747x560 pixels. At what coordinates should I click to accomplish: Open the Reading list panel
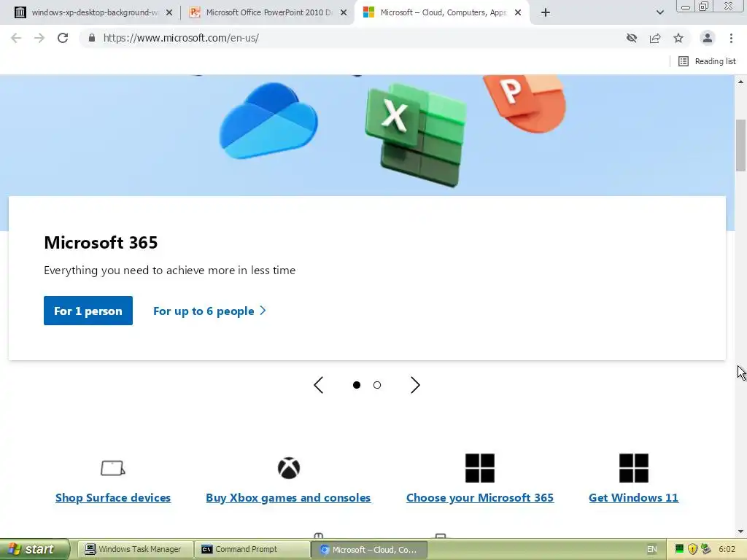707,61
